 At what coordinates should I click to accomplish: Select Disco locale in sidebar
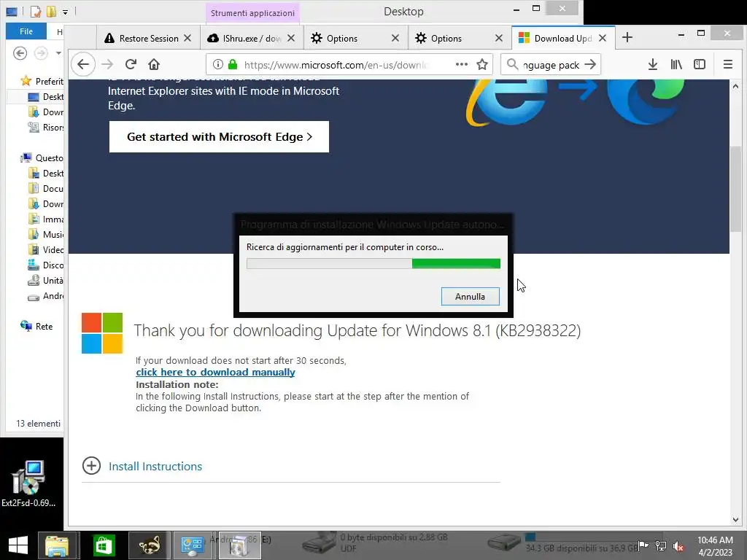pos(45,265)
